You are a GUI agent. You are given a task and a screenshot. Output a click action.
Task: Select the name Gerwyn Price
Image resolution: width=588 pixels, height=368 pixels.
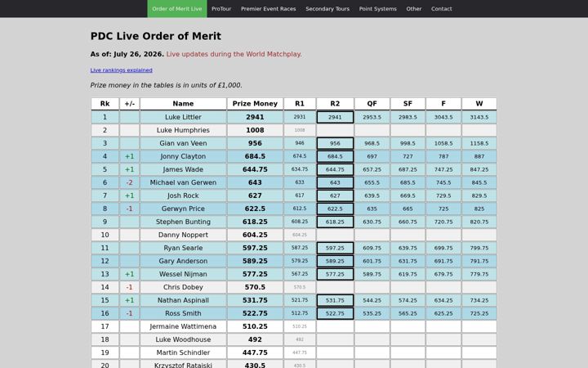[183, 209]
